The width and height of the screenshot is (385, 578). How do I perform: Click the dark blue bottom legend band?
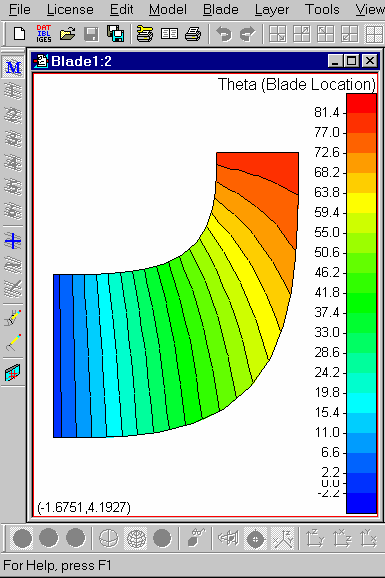point(361,503)
